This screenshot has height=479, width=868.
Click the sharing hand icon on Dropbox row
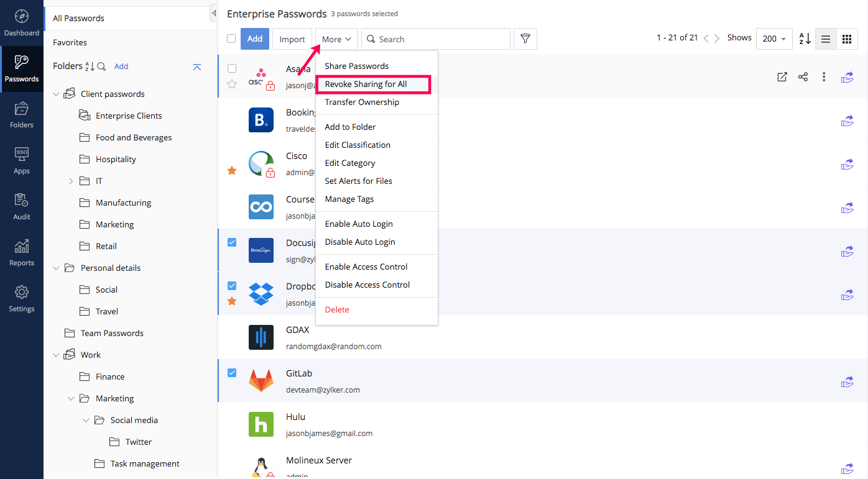[x=847, y=294]
